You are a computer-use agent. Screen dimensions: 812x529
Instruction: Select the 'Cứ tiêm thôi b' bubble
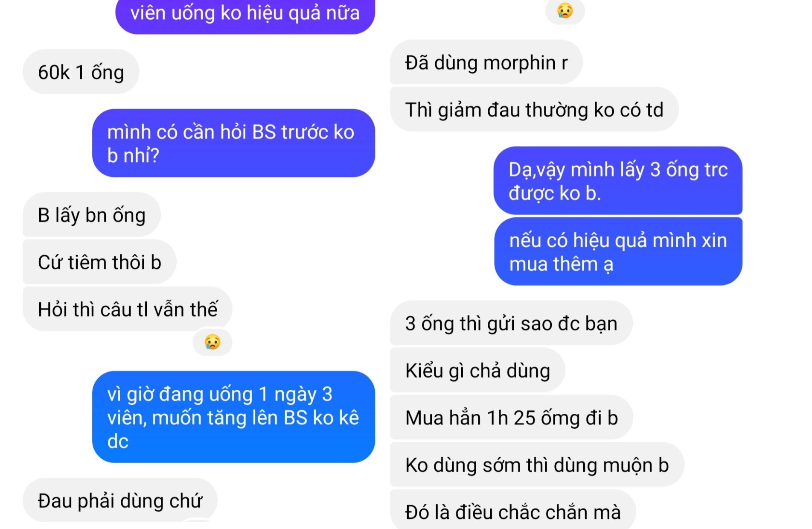99,262
